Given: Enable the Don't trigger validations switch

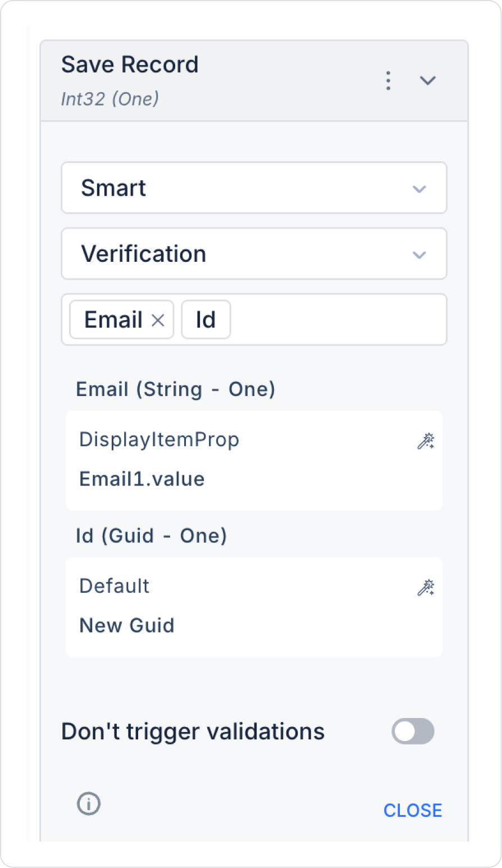Looking at the screenshot, I should [x=413, y=731].
